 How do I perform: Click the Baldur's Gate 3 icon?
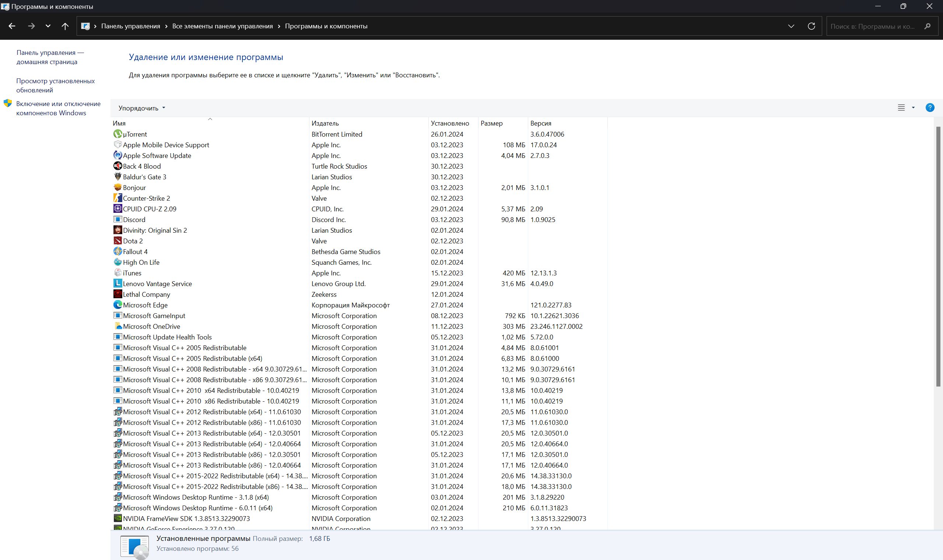118,177
